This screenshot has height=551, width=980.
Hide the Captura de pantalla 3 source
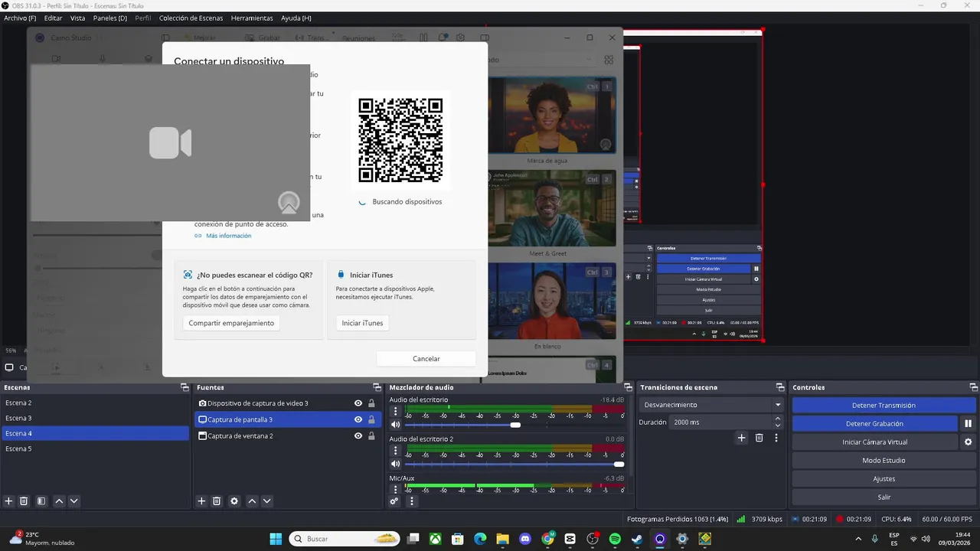358,419
